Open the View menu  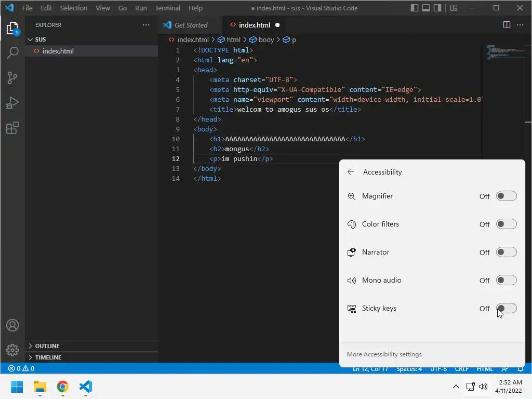tap(102, 8)
